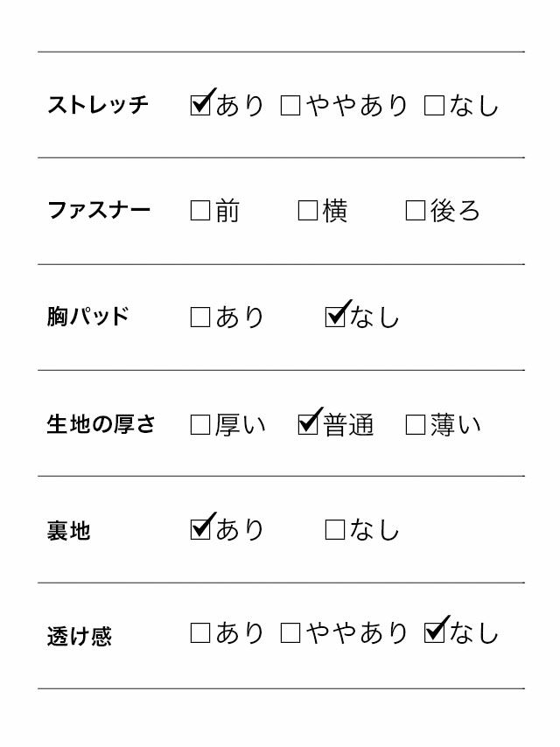The width and height of the screenshot is (560, 747).
Task: Check ファスナー 後ろ checkbox
Action: (x=416, y=211)
